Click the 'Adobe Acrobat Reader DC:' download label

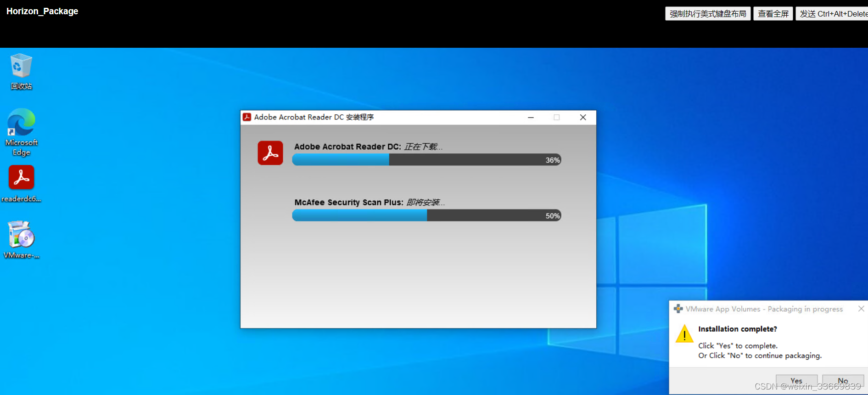pyautogui.click(x=347, y=147)
